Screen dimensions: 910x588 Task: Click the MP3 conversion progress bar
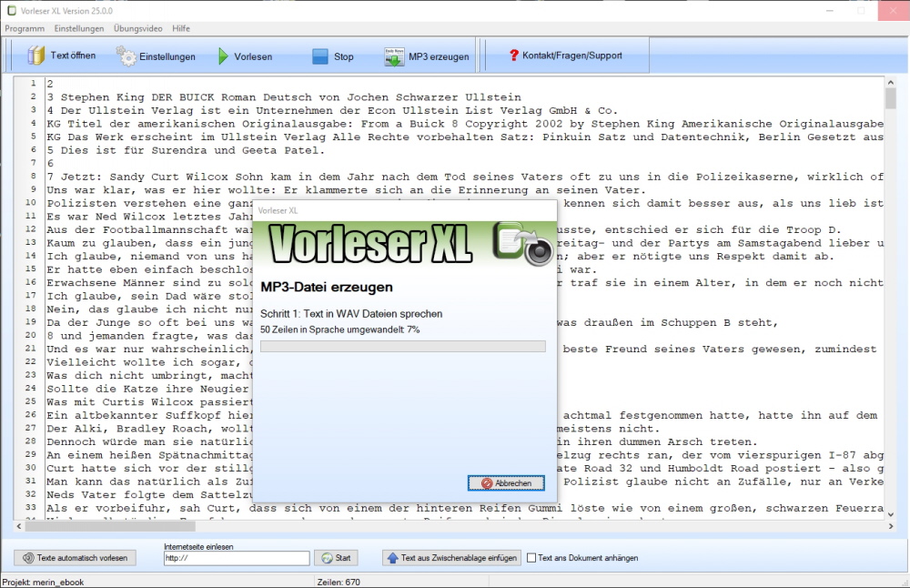[403, 347]
